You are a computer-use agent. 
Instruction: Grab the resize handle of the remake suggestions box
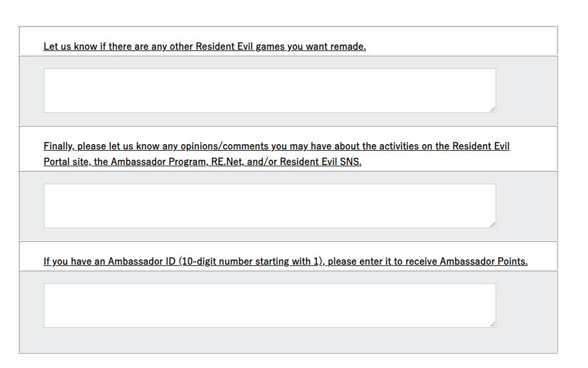click(493, 109)
